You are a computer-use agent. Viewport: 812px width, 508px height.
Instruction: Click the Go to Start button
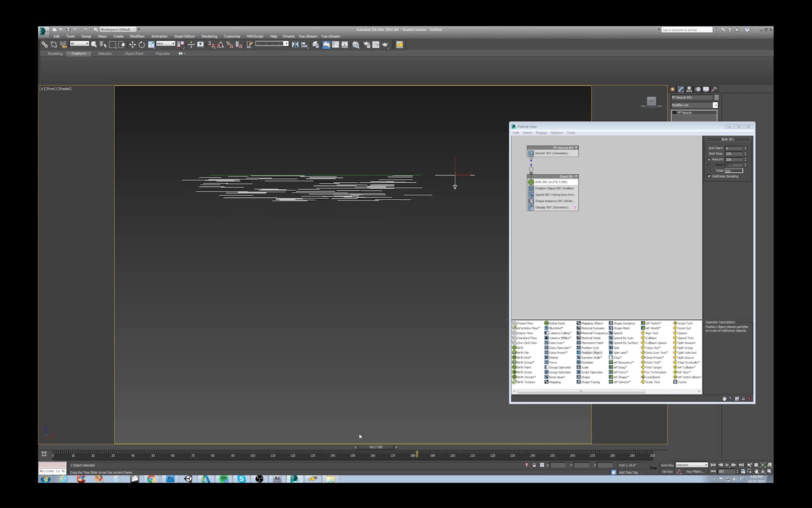[713, 465]
